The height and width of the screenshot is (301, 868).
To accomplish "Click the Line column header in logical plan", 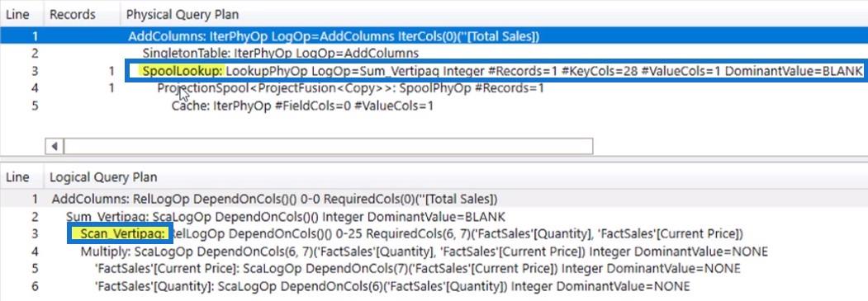I will [17, 177].
